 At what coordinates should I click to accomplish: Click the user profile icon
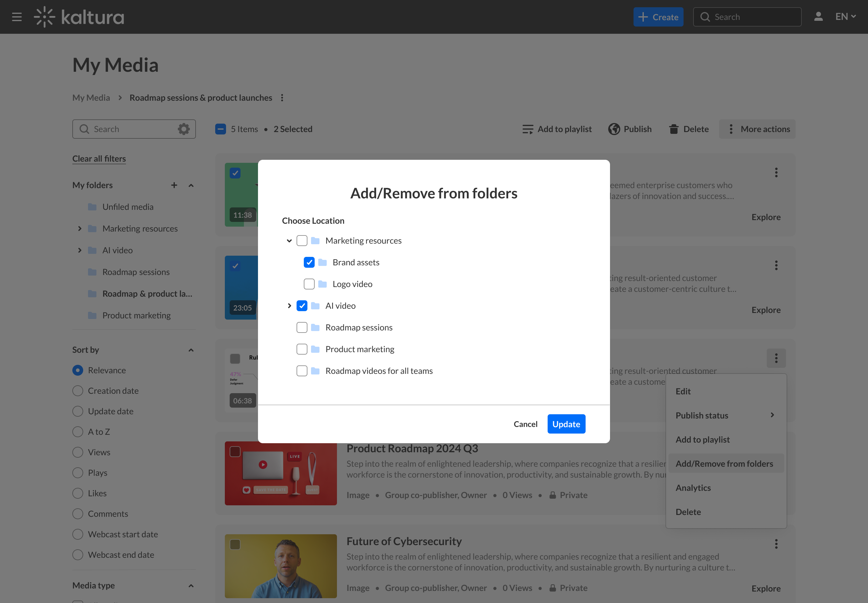tap(818, 17)
